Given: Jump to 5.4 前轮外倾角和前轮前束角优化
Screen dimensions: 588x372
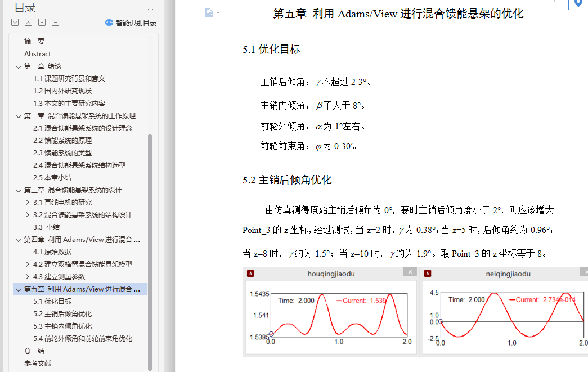Looking at the screenshot, I should tap(83, 339).
